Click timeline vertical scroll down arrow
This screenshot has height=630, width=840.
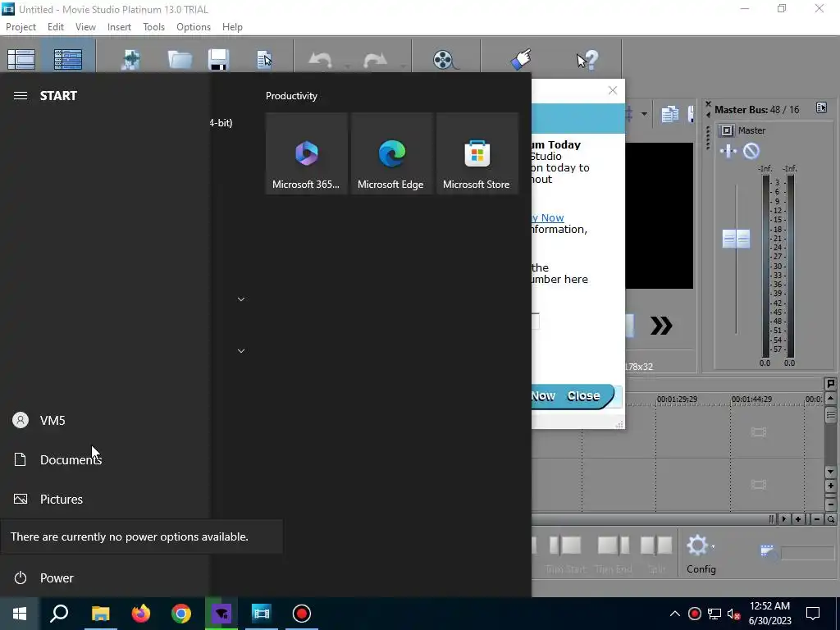pos(831,472)
